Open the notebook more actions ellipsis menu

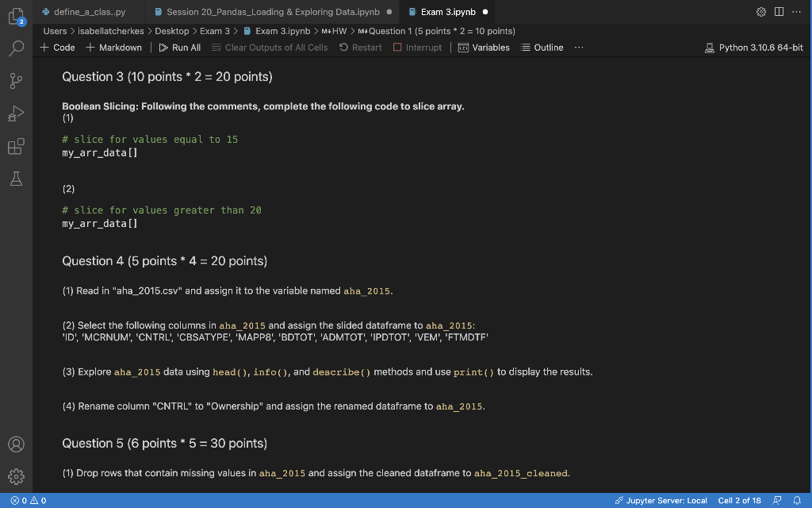tap(579, 48)
